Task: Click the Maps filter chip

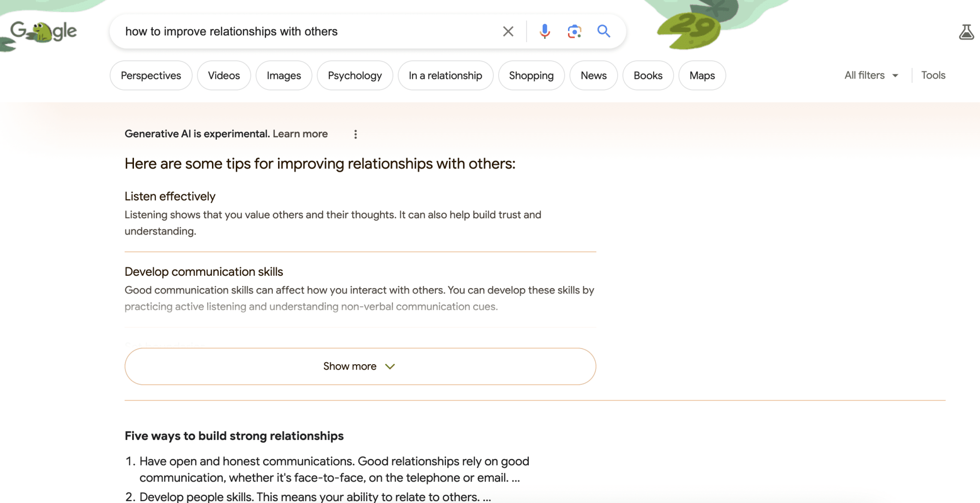Action: coord(702,75)
